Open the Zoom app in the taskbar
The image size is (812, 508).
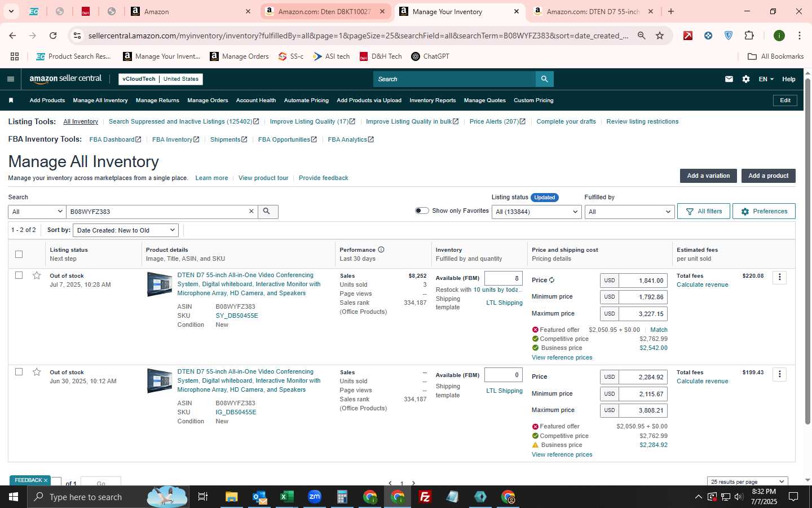tap(314, 497)
